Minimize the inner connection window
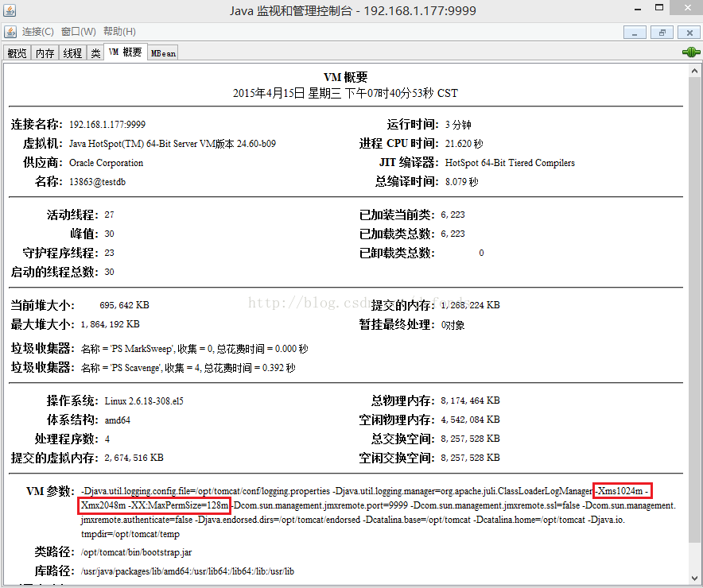Screen dimensions: 703x588 pos(635,33)
